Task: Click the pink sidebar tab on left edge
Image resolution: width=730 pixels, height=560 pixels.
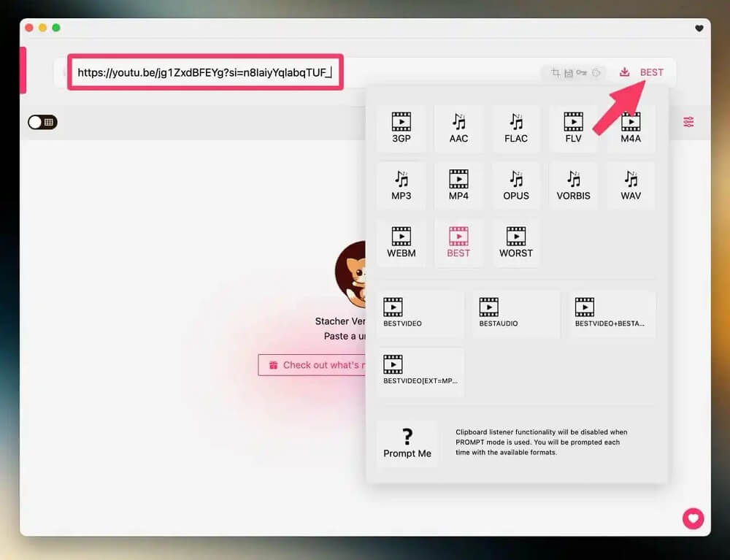Action: [23, 70]
